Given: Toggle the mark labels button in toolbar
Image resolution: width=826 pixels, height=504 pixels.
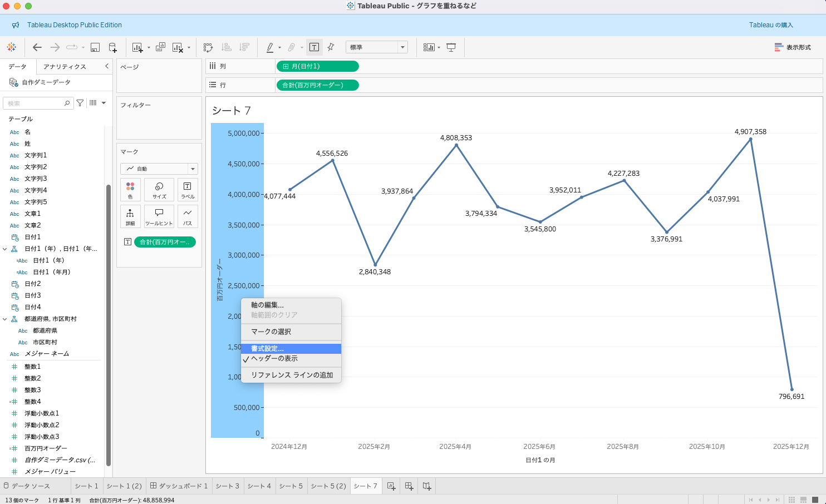Looking at the screenshot, I should tap(314, 47).
